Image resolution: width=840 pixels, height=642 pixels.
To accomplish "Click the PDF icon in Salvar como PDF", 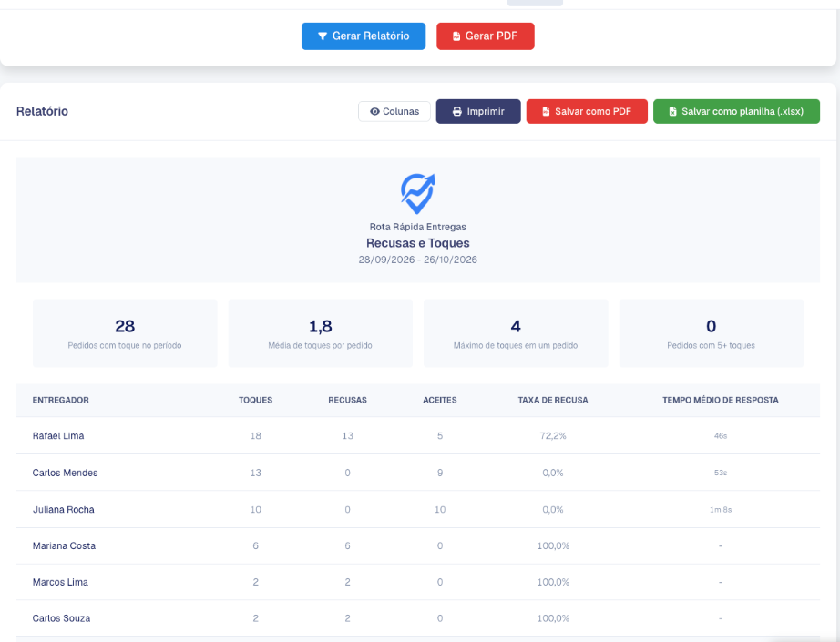I will pyautogui.click(x=546, y=111).
